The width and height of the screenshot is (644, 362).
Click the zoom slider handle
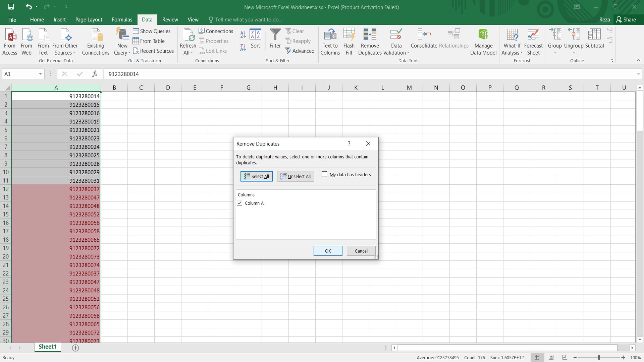click(x=599, y=357)
